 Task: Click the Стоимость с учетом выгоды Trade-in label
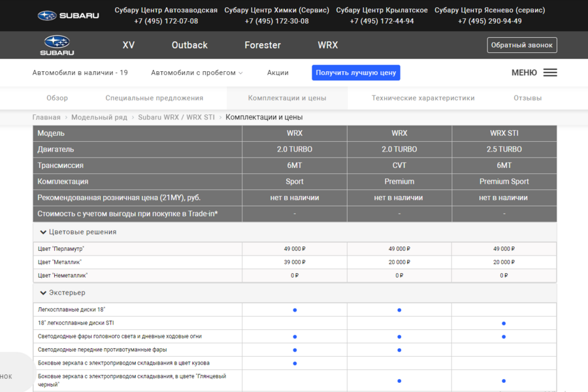pos(127,214)
